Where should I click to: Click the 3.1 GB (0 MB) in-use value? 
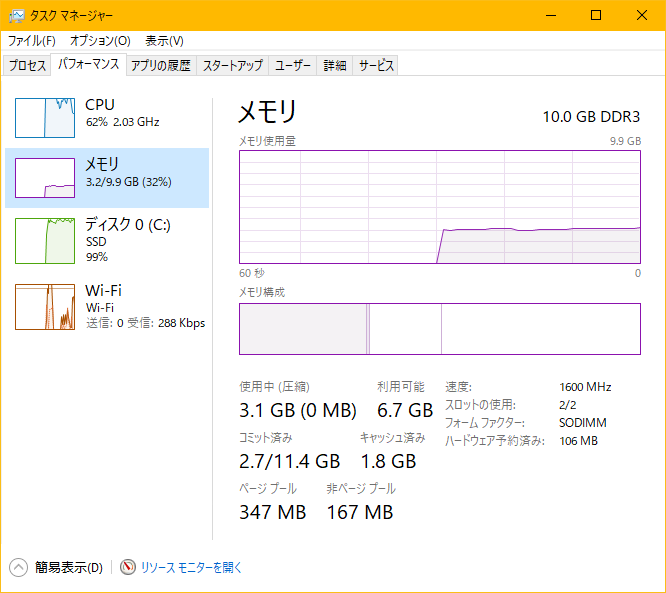coord(298,410)
